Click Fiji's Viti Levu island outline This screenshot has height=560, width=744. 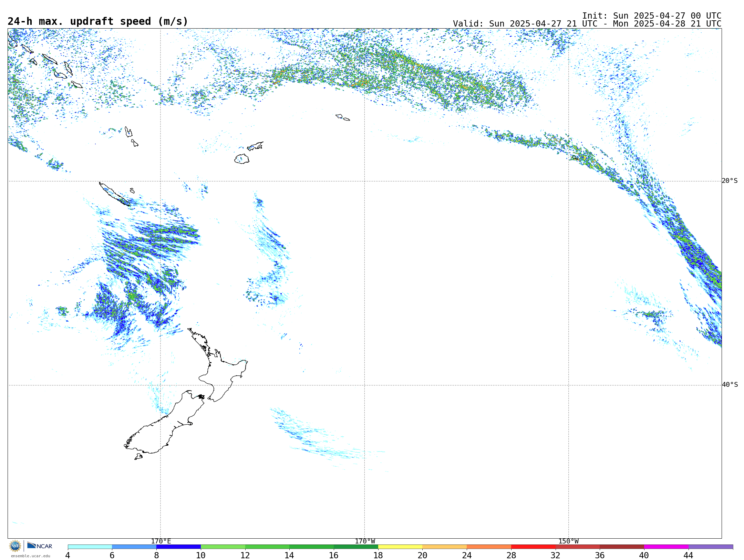click(x=242, y=159)
